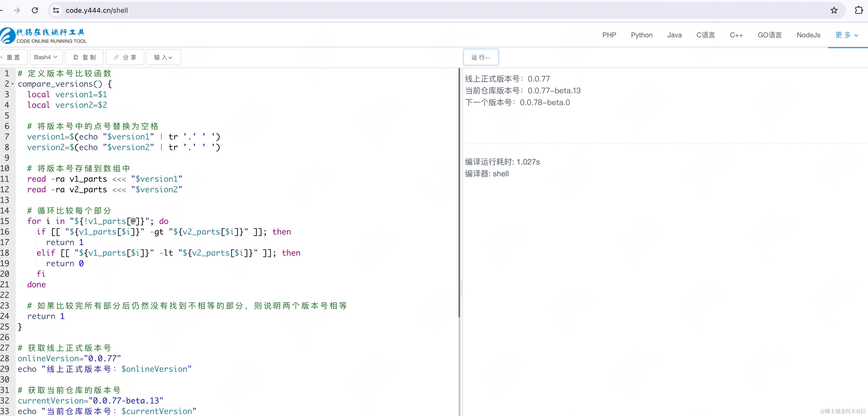Run the code with 运行 button

480,57
